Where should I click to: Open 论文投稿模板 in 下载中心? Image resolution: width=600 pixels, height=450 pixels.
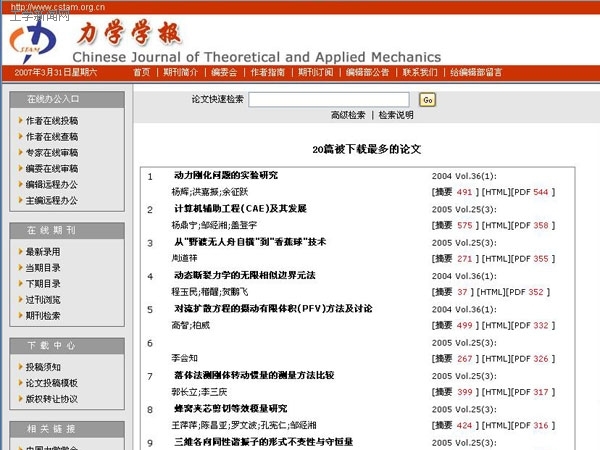(52, 383)
